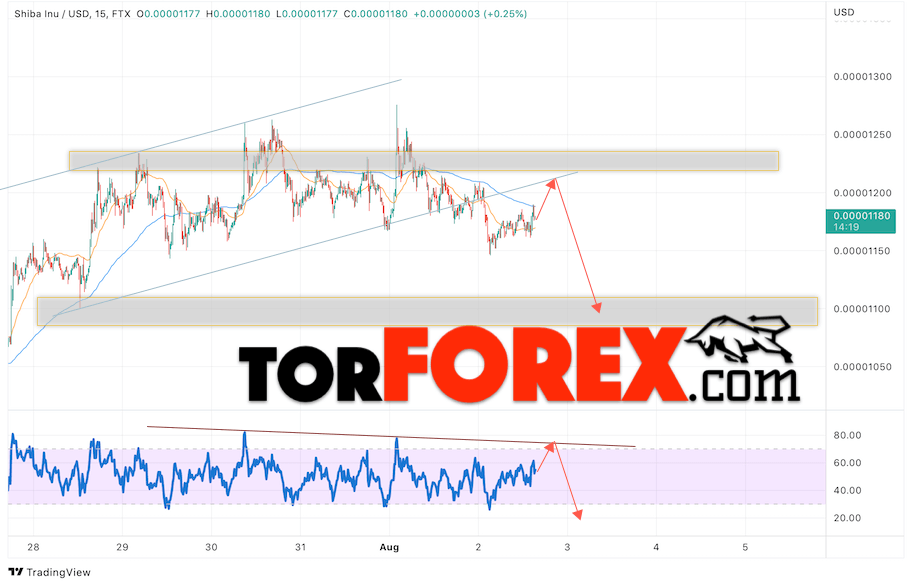This screenshot has height=586, width=912.
Task: Click the Aug label on the time axis
Action: pyautogui.click(x=389, y=547)
